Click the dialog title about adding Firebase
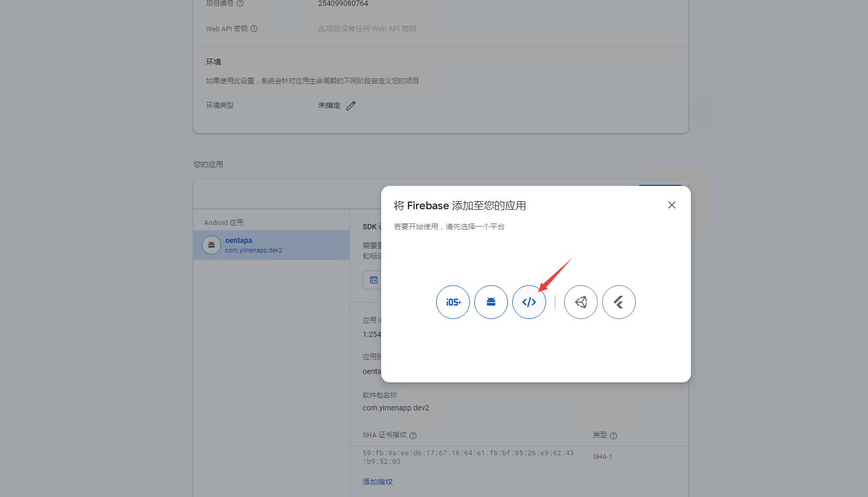Screen dimensions: 868x497 tap(460, 205)
